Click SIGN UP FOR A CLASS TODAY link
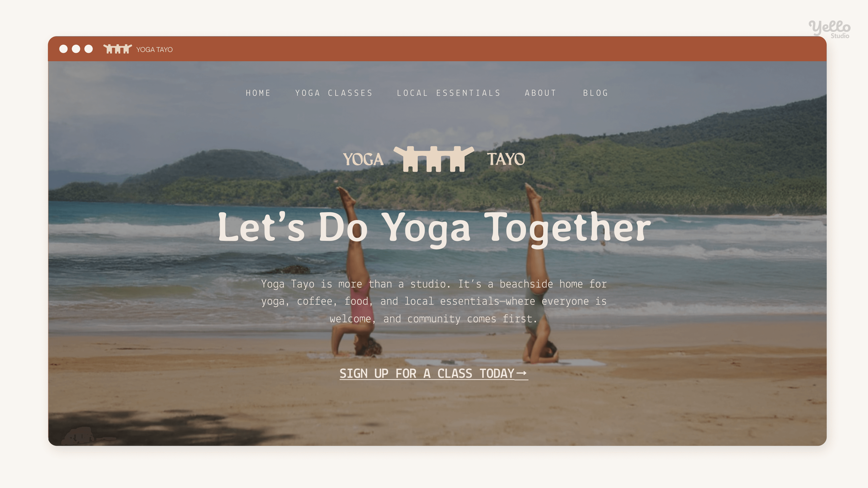The height and width of the screenshot is (488, 868). click(434, 373)
